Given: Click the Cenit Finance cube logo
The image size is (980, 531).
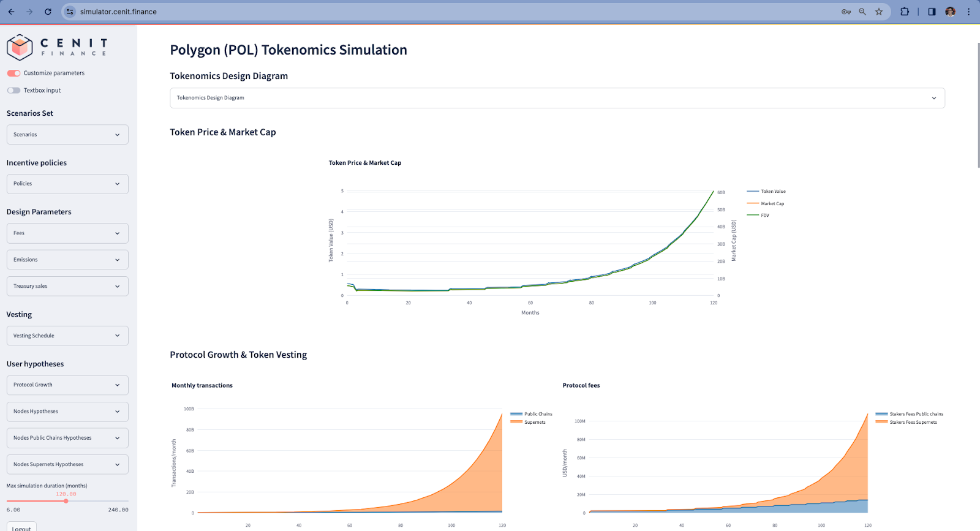Looking at the screenshot, I should coord(20,47).
